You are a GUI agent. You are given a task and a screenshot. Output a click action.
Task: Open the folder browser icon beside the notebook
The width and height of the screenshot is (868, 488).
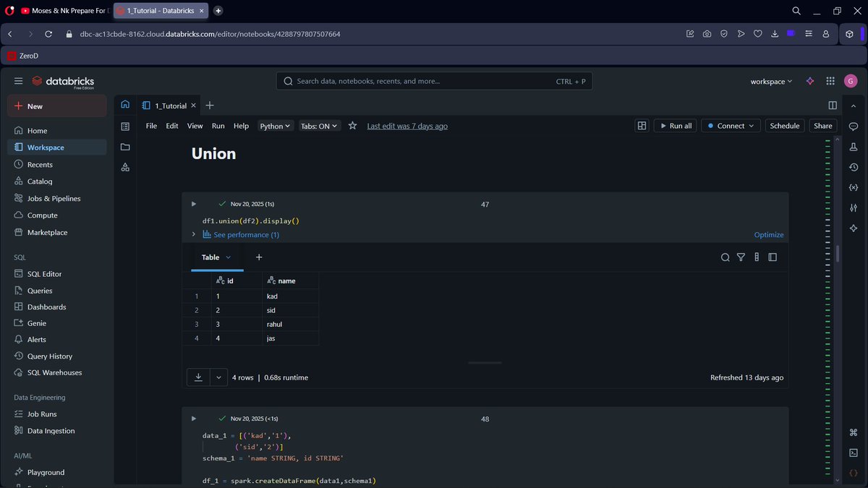click(x=125, y=146)
